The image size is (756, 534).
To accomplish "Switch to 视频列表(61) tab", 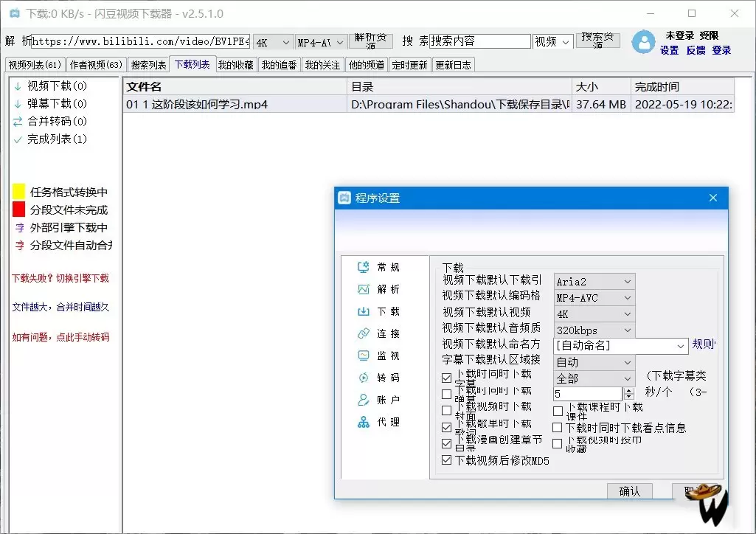I will tap(35, 65).
